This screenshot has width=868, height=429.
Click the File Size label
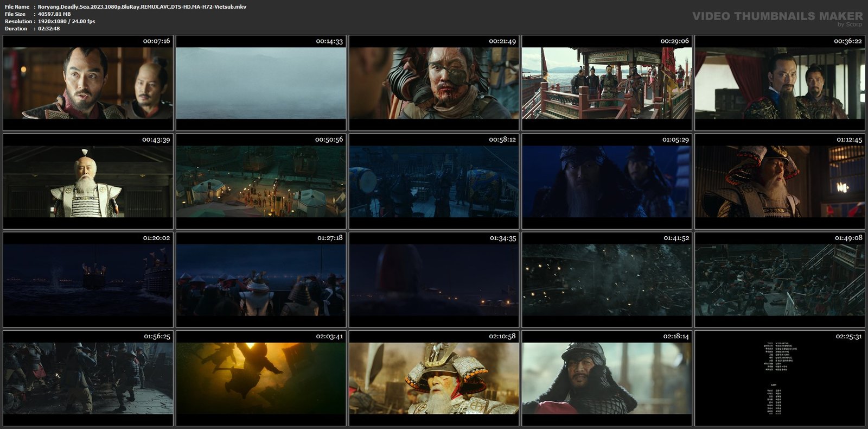(15, 14)
